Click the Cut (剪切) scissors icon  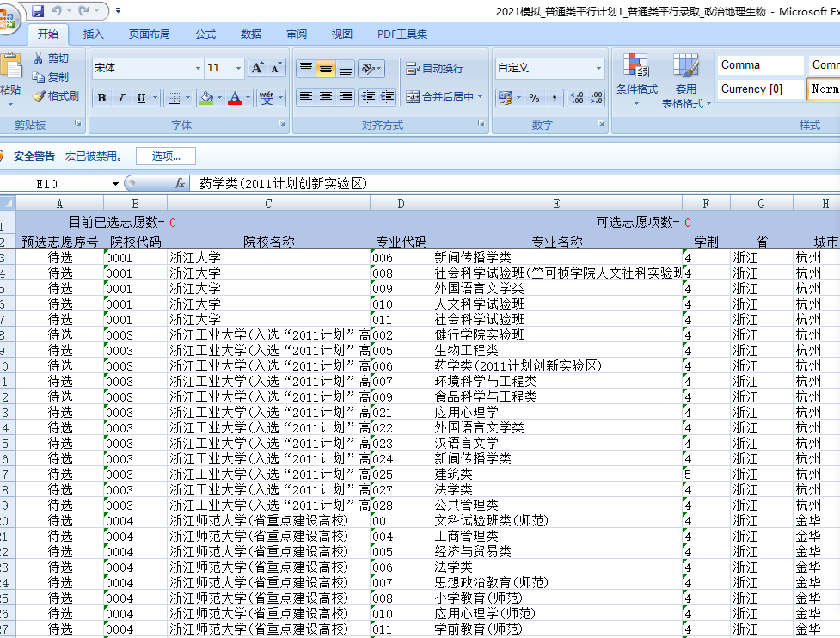point(39,58)
